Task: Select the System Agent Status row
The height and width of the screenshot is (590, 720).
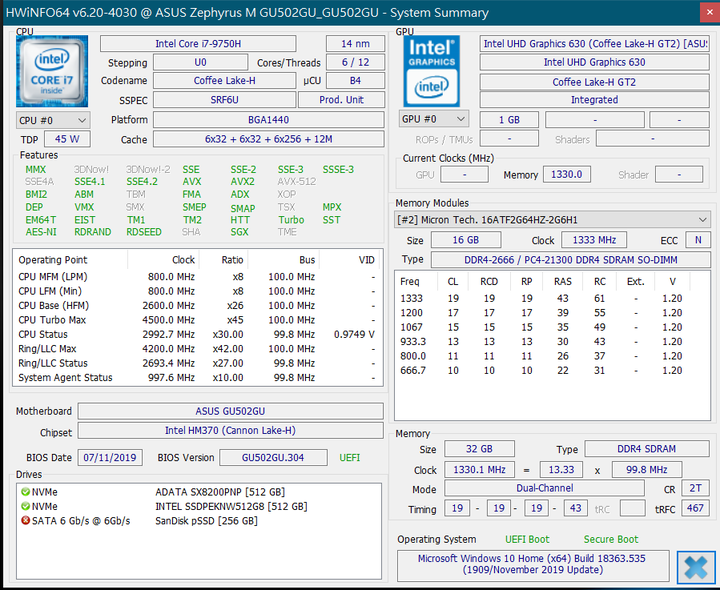Action: click(x=198, y=377)
